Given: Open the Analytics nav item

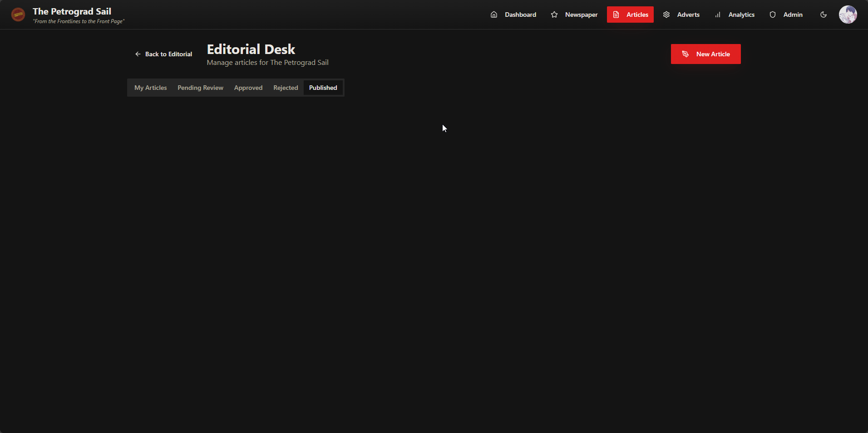Looking at the screenshot, I should click(x=735, y=15).
